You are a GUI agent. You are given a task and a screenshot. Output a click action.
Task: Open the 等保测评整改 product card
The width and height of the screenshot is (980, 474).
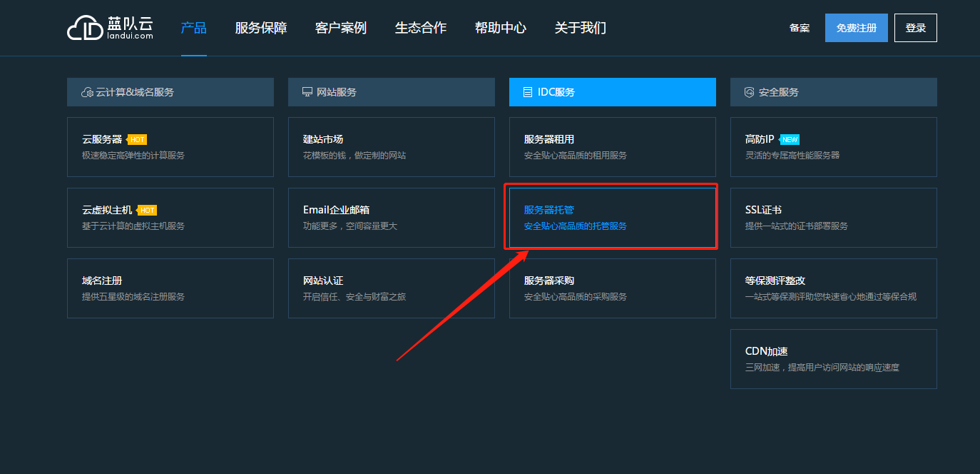pyautogui.click(x=834, y=288)
